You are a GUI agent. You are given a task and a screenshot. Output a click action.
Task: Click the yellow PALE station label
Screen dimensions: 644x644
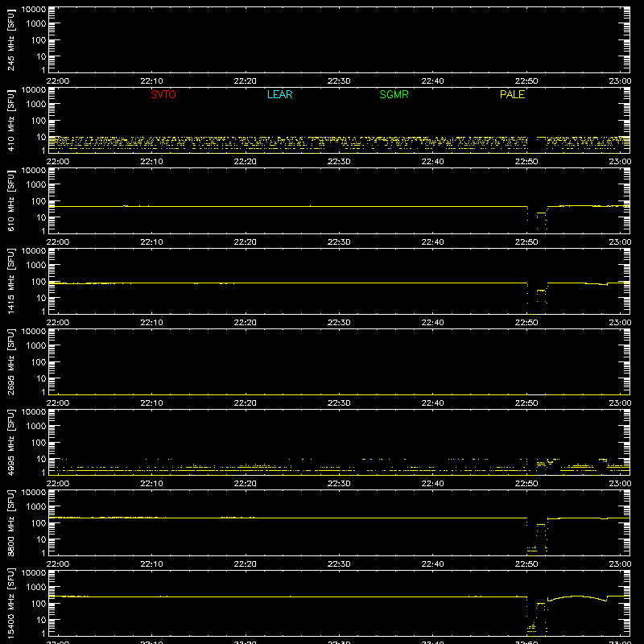point(512,94)
